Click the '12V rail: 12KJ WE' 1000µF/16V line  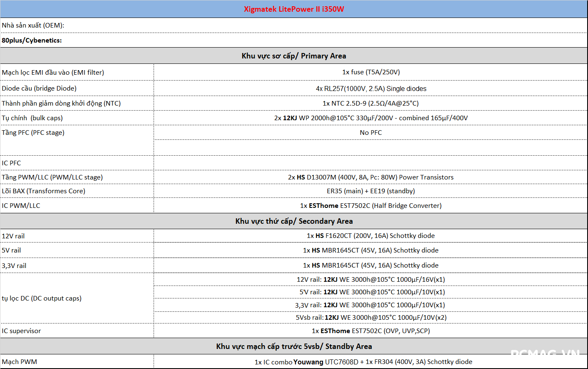click(371, 280)
